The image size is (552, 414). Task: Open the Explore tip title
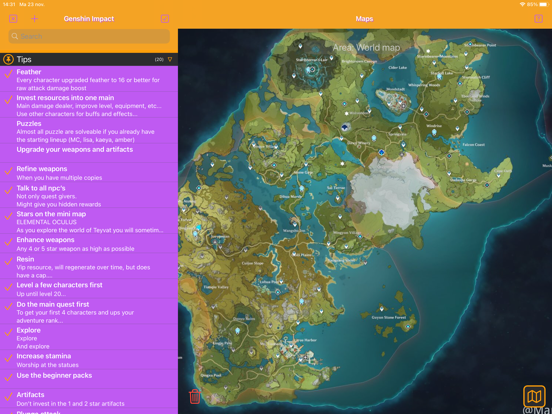click(x=29, y=330)
